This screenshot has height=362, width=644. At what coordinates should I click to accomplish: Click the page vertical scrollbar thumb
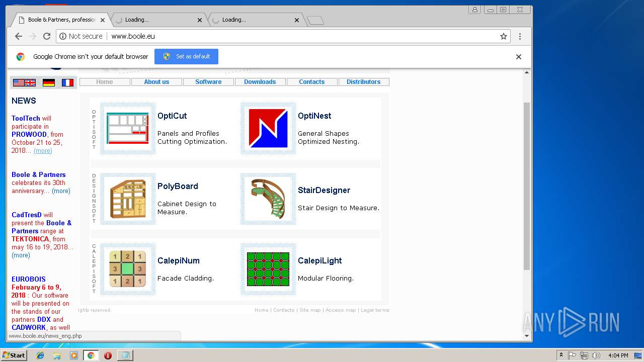(527, 186)
